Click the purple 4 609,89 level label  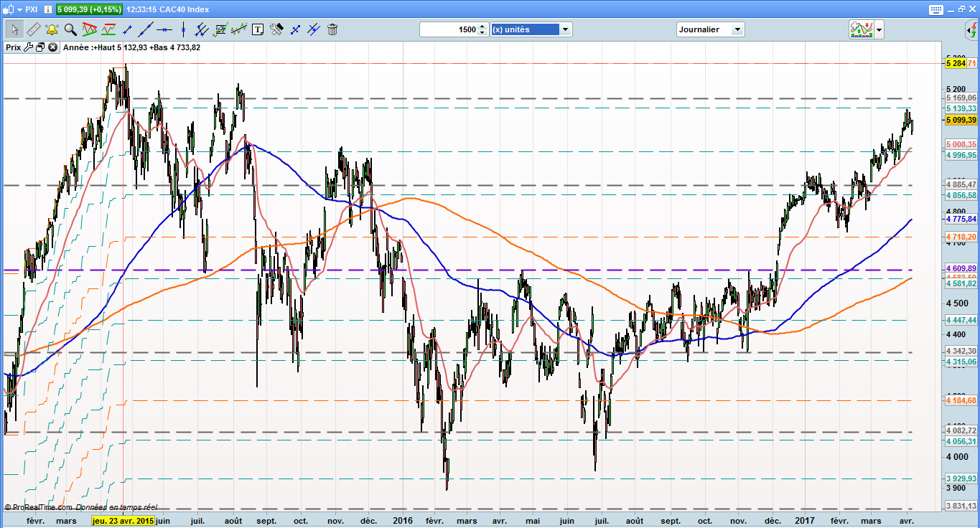(x=961, y=268)
